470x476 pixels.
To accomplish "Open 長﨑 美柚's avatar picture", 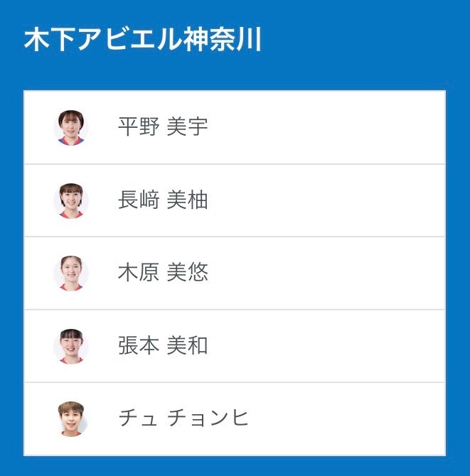I will [x=71, y=201].
